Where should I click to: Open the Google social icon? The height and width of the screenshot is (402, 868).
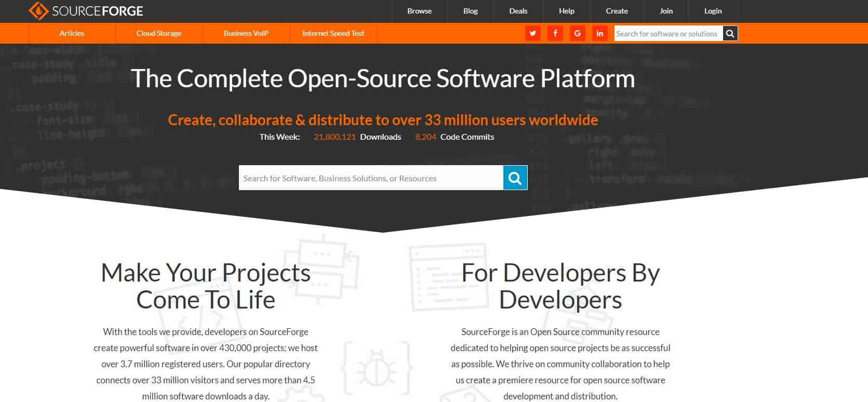[x=577, y=33]
